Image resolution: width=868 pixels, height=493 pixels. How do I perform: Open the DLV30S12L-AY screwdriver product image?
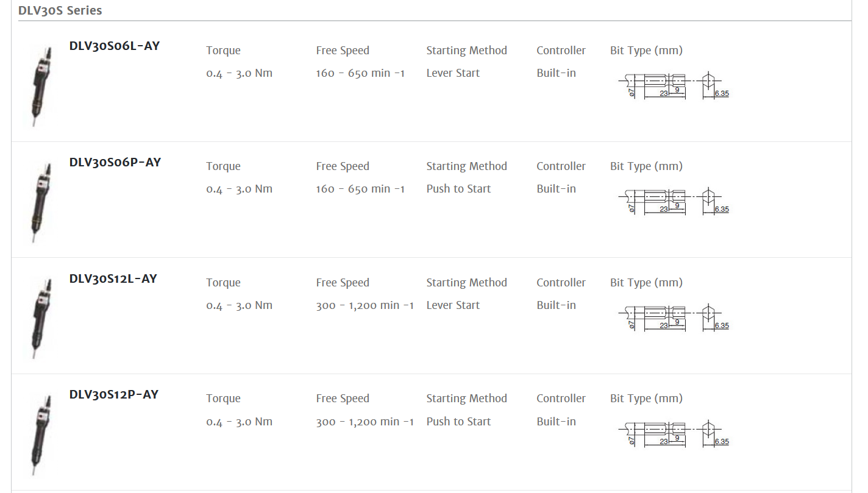(40, 317)
